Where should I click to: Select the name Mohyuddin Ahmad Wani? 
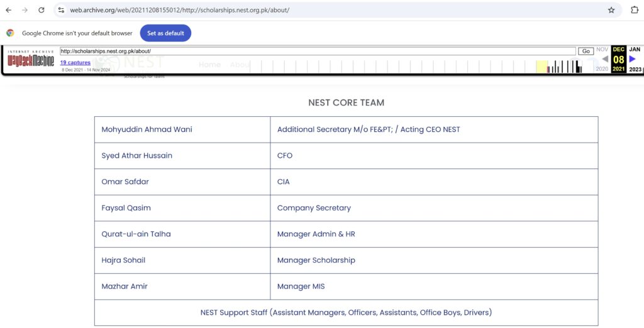coord(147,129)
